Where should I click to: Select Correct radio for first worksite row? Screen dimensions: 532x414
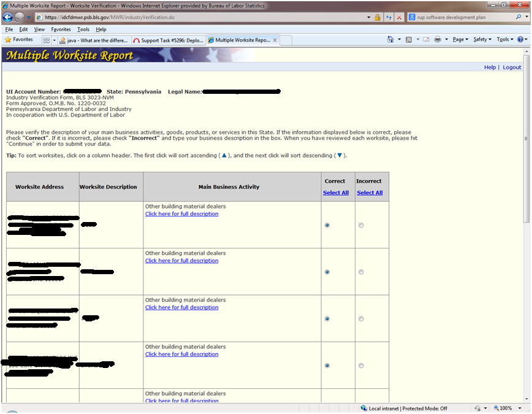click(x=327, y=225)
